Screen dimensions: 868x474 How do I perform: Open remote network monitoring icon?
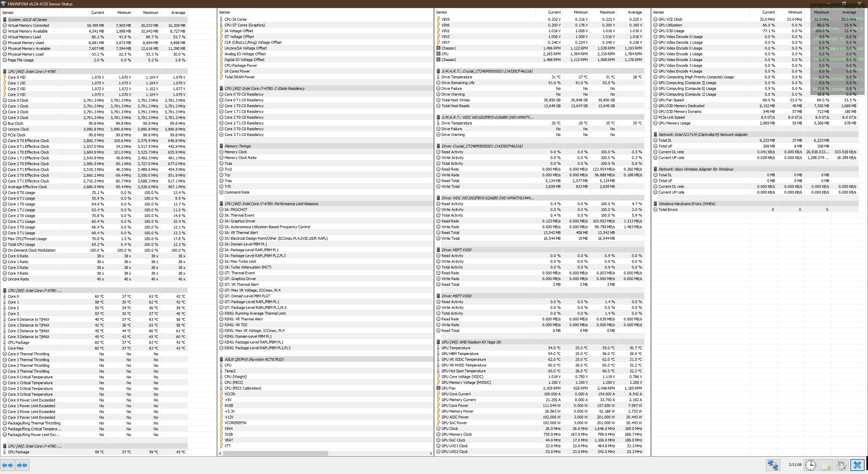[x=773, y=465]
